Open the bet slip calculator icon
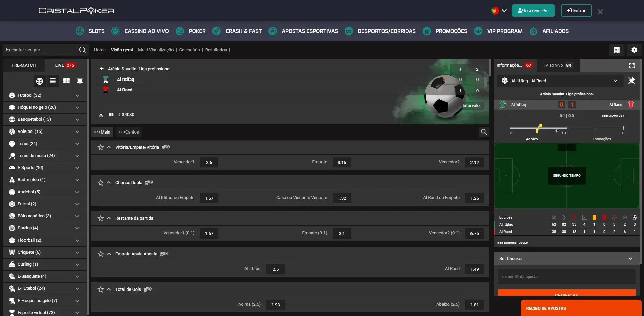Screen dimensions: 644x316 pyautogui.click(x=616, y=50)
